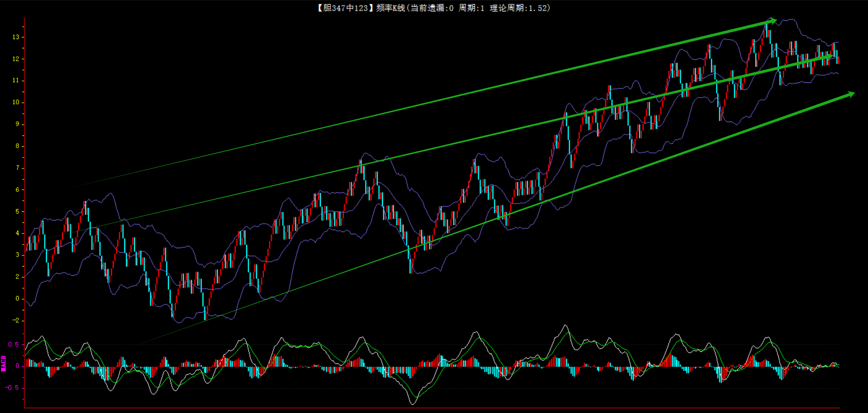This screenshot has width=868, height=413.
Task: Click the 5 label on the price axis
Action: (x=17, y=212)
